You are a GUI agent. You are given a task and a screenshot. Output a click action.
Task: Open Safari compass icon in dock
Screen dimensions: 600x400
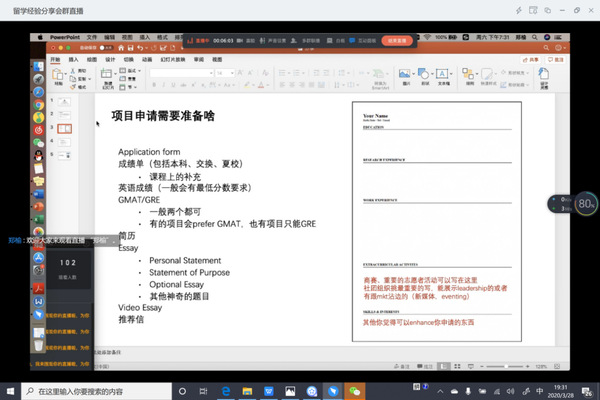(x=38, y=92)
